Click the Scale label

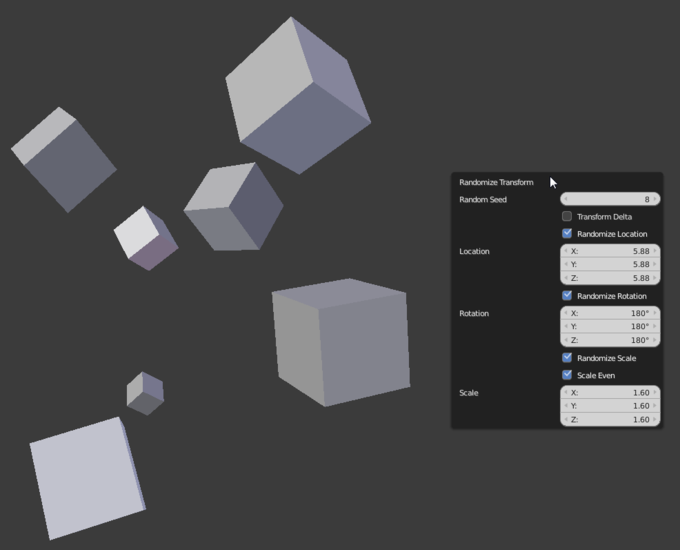pos(468,393)
